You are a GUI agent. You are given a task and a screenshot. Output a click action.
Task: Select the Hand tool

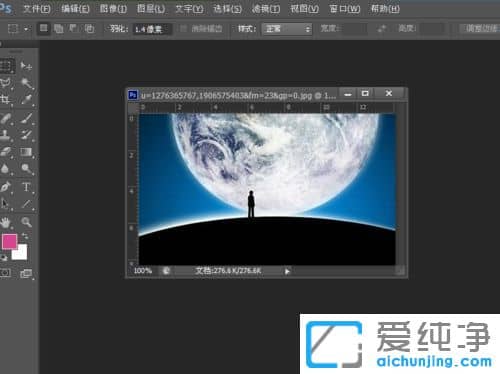(5, 222)
